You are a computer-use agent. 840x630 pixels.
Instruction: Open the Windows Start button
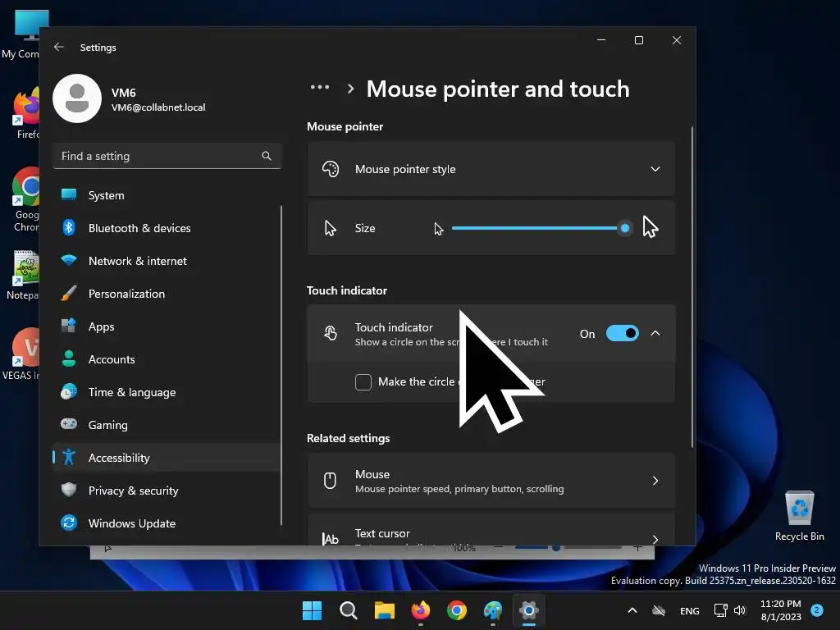coord(312,610)
